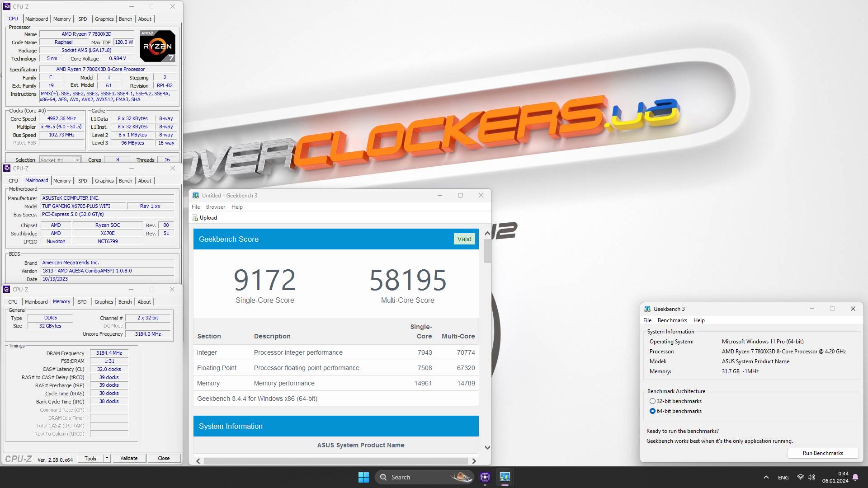Open Browser menu in Geekbench results window
This screenshot has height=488, width=868.
coord(216,207)
